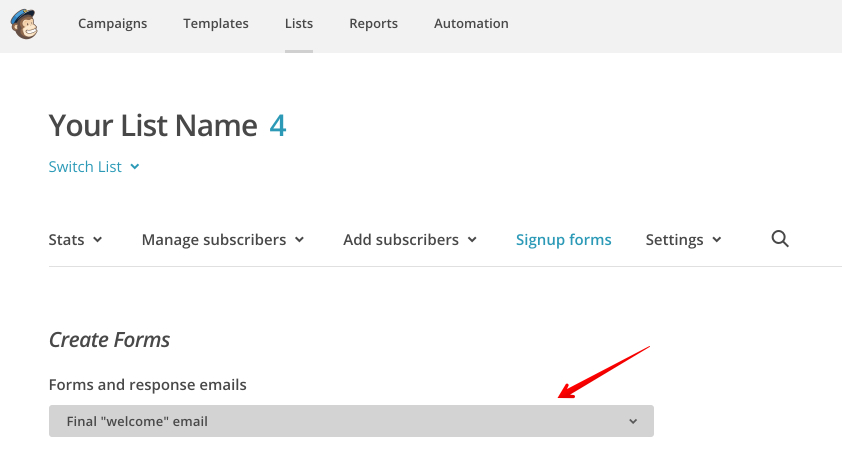
Task: Expand the Switch List dropdown
Action: [x=94, y=166]
